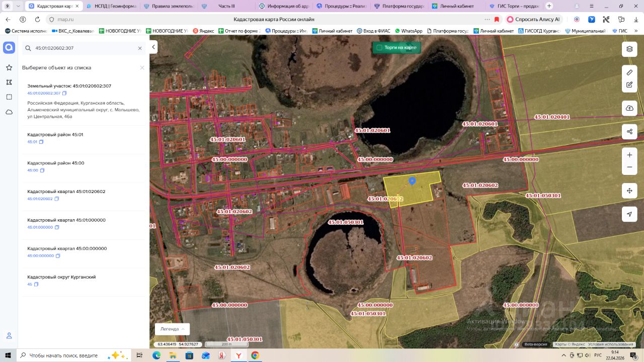Open Windows Start menu

(8, 355)
